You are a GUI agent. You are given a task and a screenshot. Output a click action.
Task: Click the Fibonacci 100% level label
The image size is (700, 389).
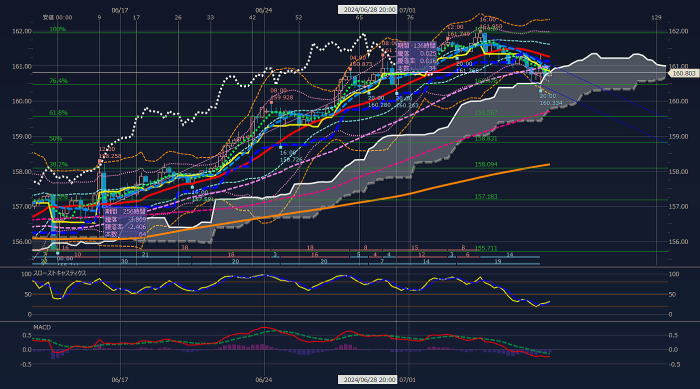pos(57,29)
